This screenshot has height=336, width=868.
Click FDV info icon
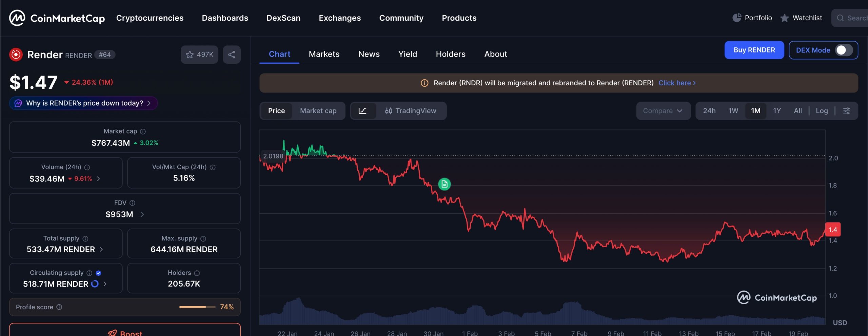tap(133, 203)
